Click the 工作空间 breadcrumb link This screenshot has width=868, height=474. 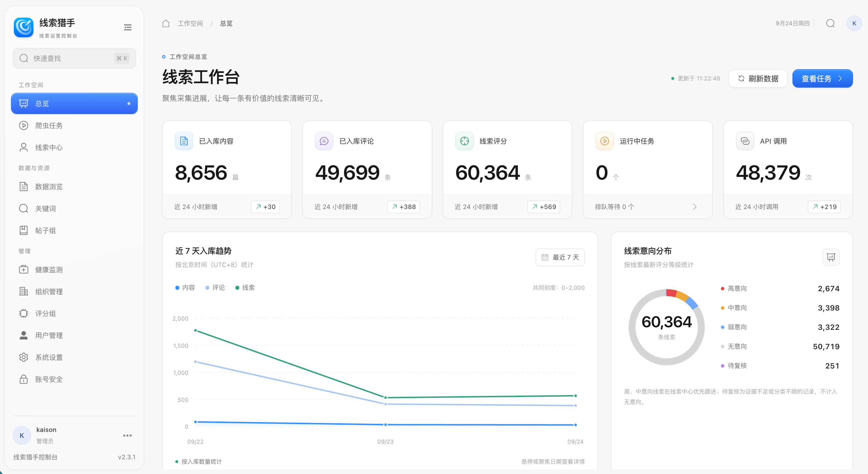(190, 23)
